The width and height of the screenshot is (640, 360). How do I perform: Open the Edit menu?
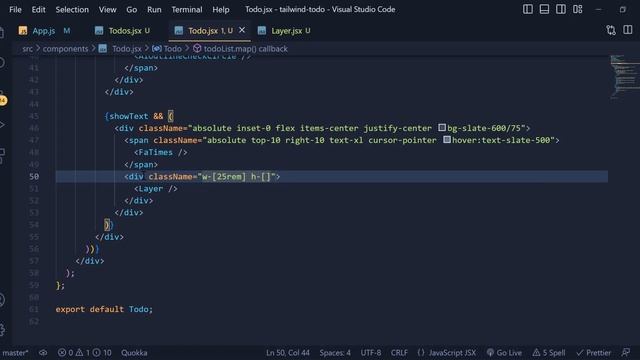coord(38,9)
